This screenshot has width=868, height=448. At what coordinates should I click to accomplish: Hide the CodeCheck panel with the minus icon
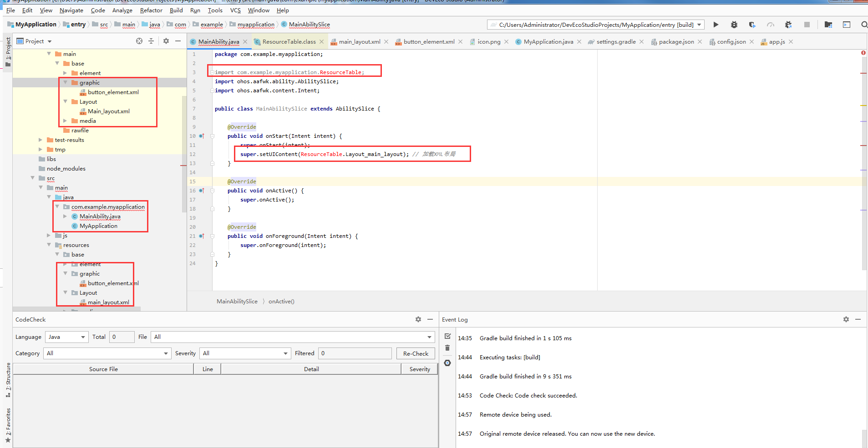click(x=430, y=319)
